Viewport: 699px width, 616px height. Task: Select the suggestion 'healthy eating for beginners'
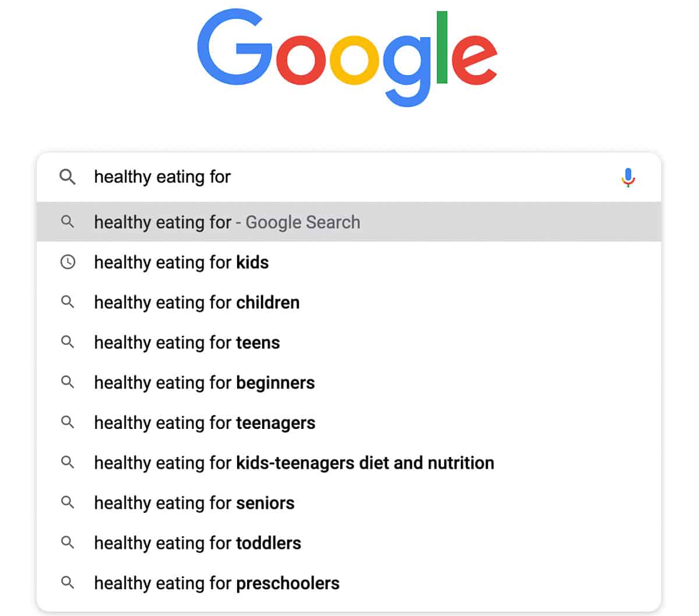click(204, 383)
